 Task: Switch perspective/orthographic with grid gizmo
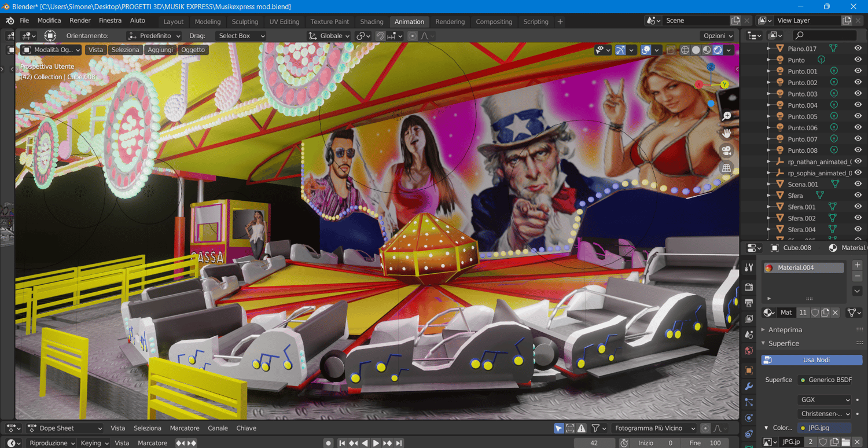pyautogui.click(x=727, y=168)
